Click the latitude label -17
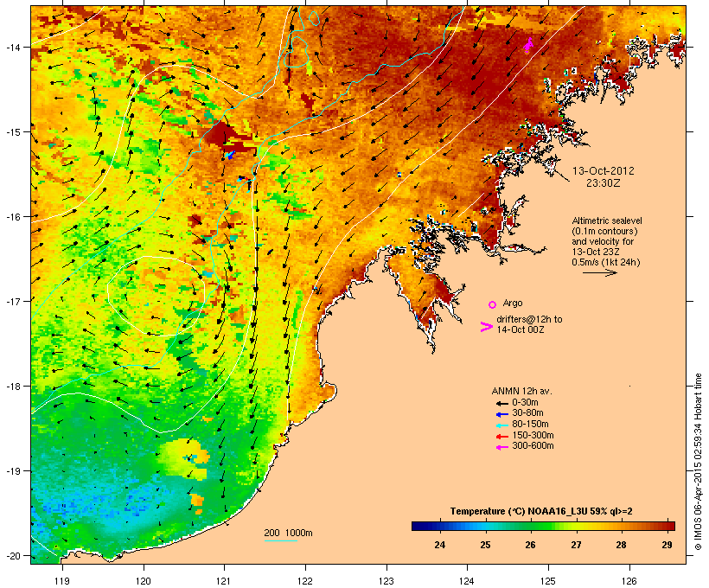709x588 pixels. [x=12, y=301]
